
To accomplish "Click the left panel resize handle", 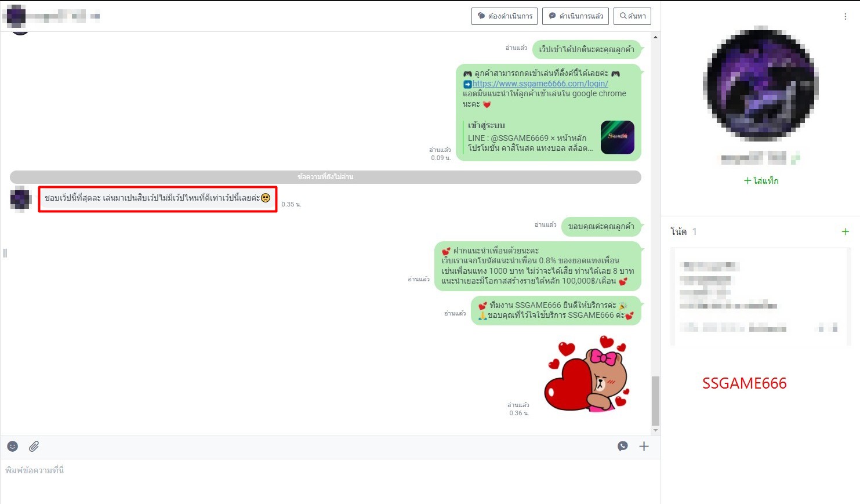I will 5,253.
